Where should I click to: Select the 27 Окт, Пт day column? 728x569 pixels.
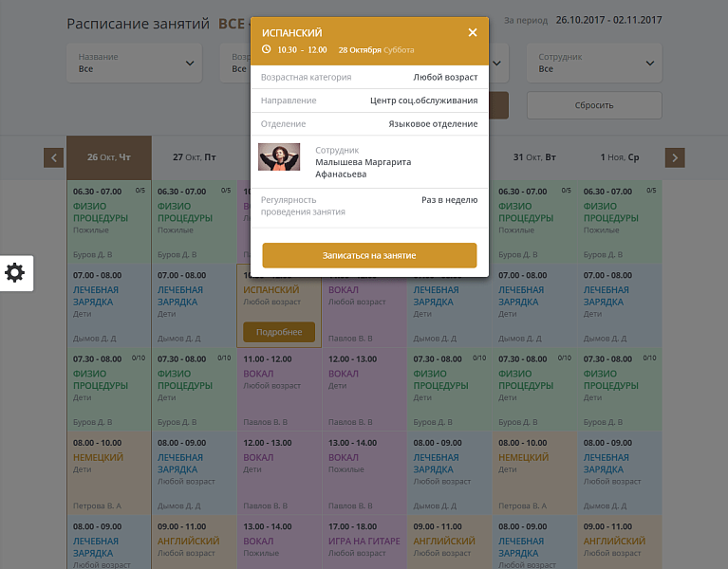tap(194, 157)
